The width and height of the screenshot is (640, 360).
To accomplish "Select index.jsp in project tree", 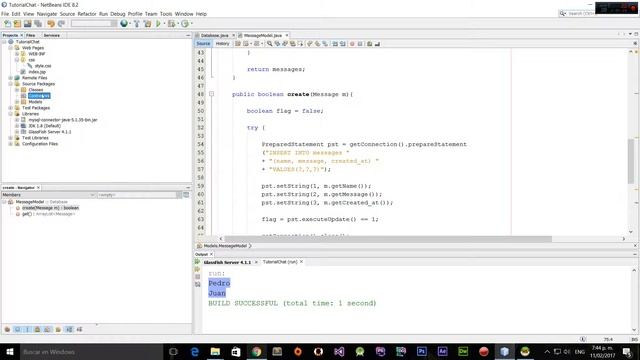I will 37,72.
